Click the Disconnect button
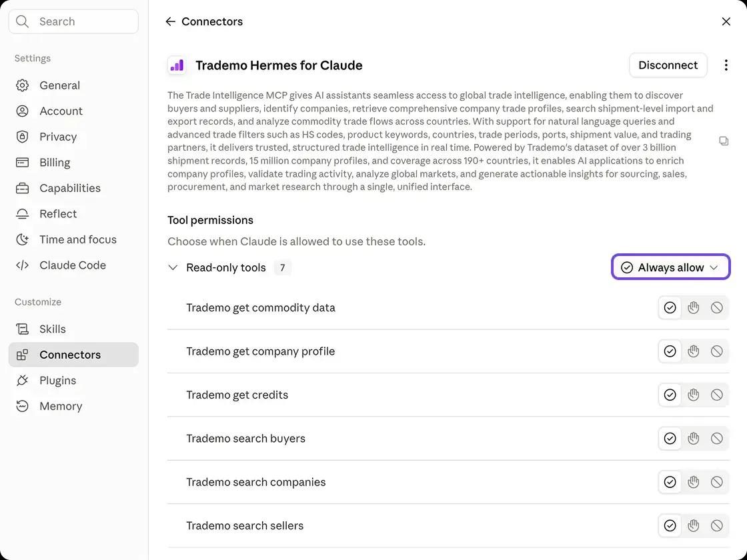The width and height of the screenshot is (747, 560). coord(668,65)
